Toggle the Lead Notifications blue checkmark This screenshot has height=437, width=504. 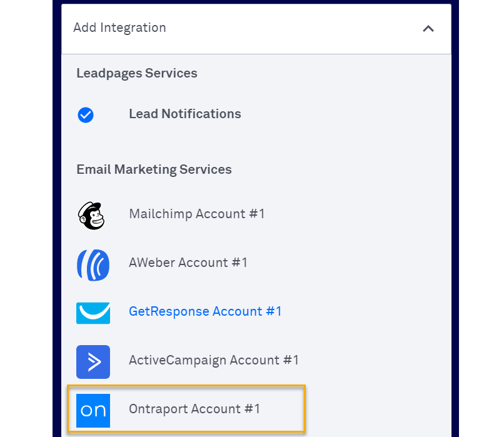86,115
